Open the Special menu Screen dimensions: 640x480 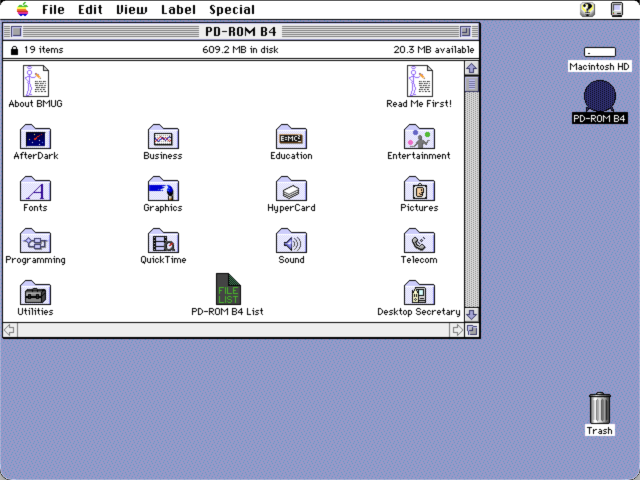pyautogui.click(x=232, y=9)
